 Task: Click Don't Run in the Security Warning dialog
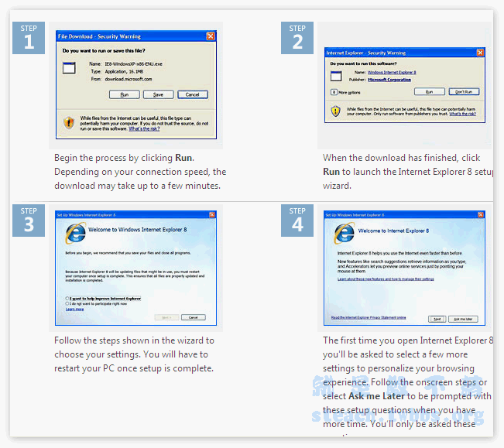tap(464, 92)
